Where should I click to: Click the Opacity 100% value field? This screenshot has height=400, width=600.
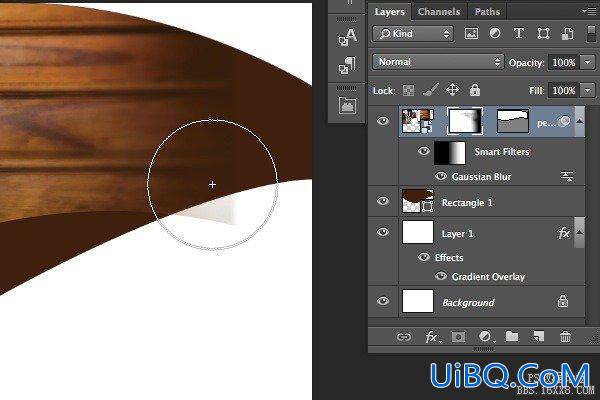564,62
